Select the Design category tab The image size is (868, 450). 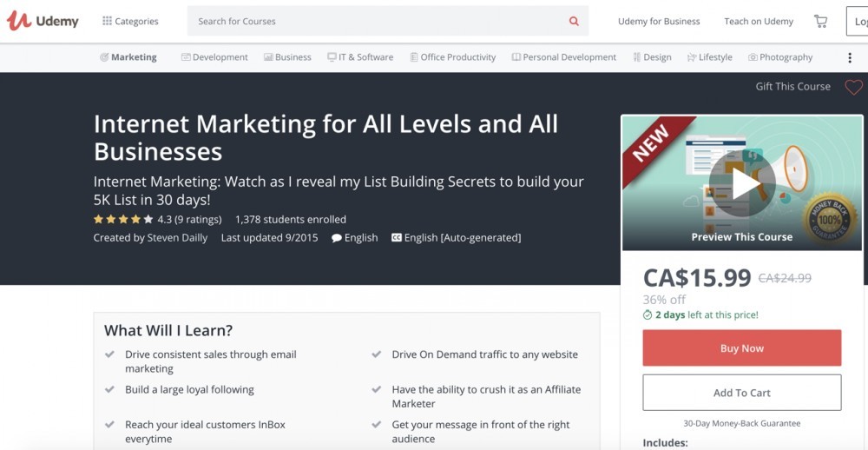[x=652, y=57]
